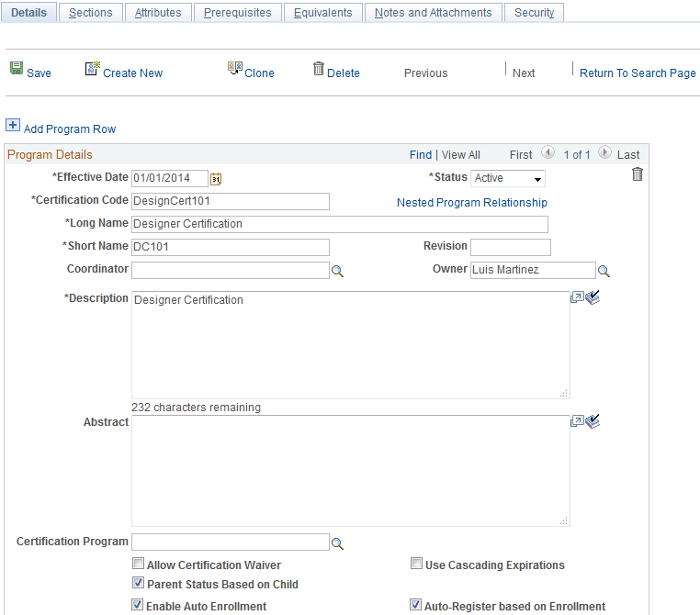This screenshot has width=700, height=615.
Task: Click the Certification Program lookup magnifier
Action: [337, 543]
